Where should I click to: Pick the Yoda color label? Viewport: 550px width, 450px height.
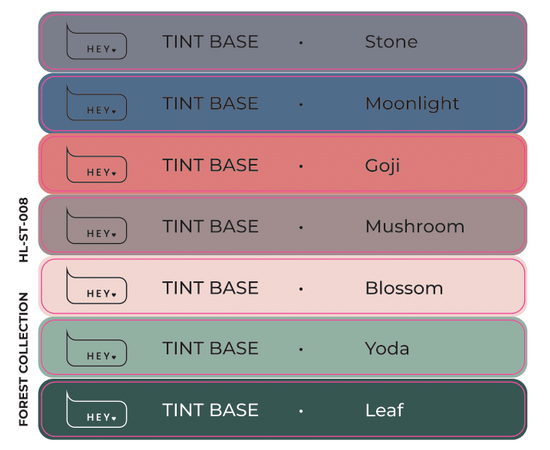[387, 348]
